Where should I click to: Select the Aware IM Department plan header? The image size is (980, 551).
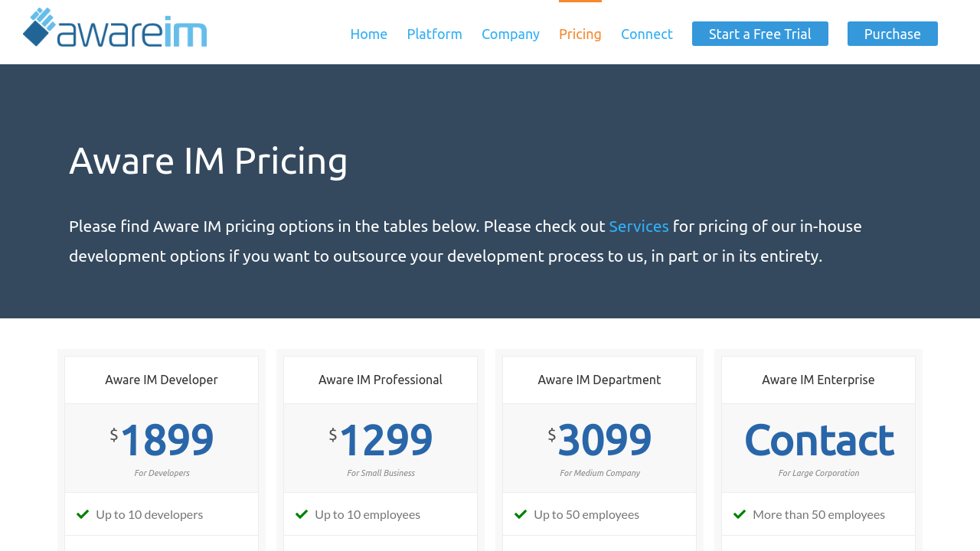pyautogui.click(x=599, y=380)
